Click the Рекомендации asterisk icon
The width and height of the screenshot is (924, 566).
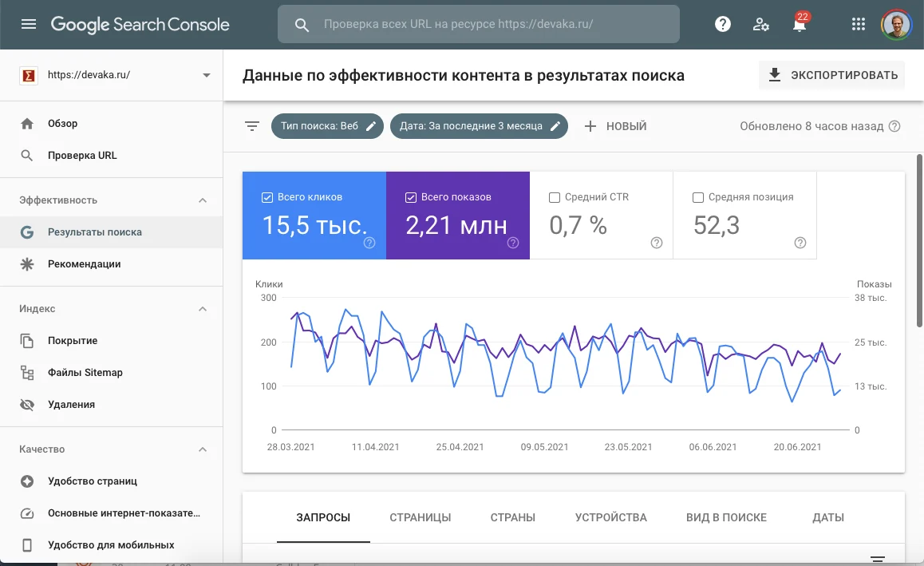pyautogui.click(x=27, y=264)
